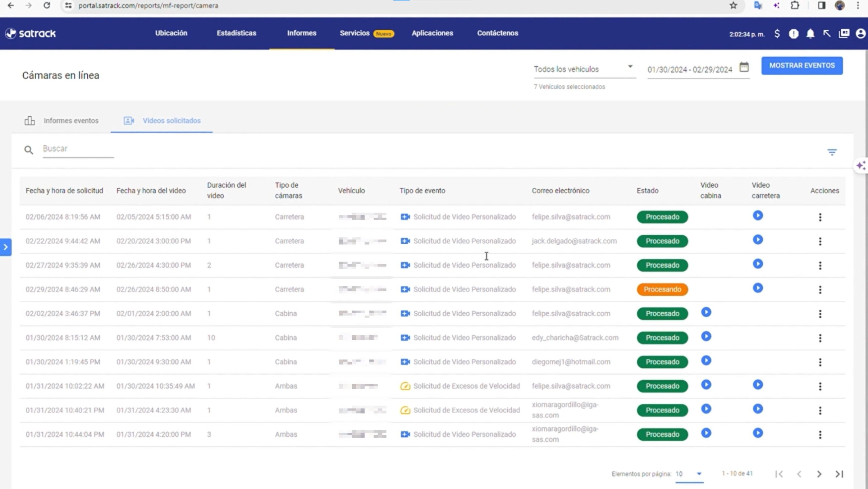Open the actions menu for the diegomej1@hotmail.com row

[820, 362]
